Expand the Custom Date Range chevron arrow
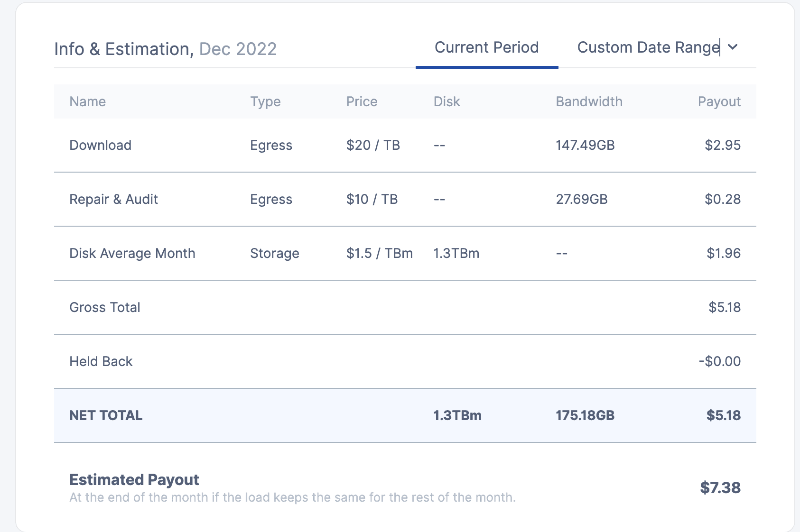This screenshot has height=532, width=800. [733, 47]
